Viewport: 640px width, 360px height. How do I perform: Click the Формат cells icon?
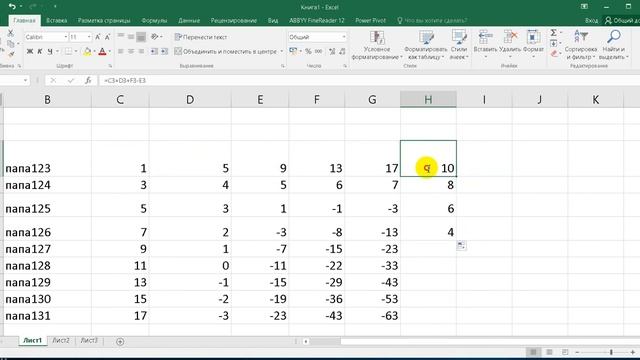pos(533,37)
